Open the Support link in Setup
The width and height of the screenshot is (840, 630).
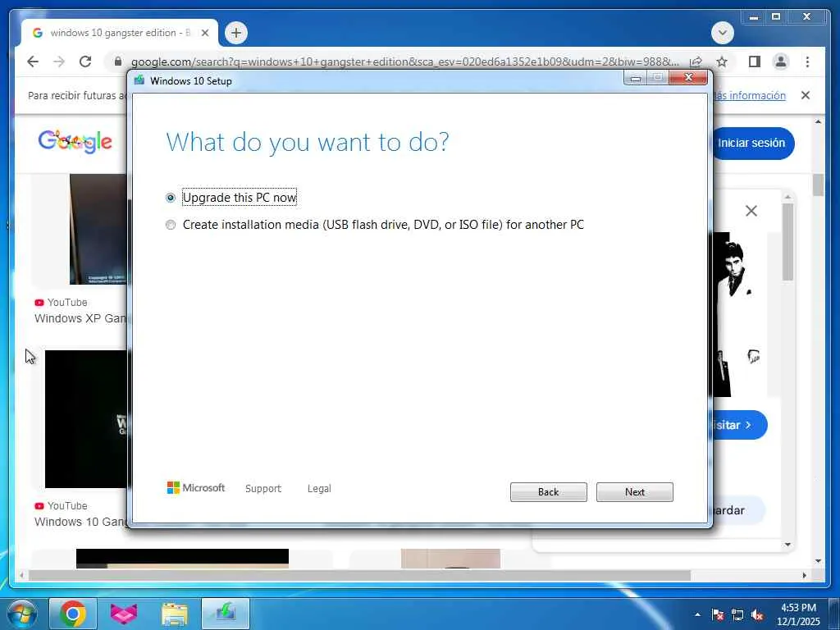[263, 489]
